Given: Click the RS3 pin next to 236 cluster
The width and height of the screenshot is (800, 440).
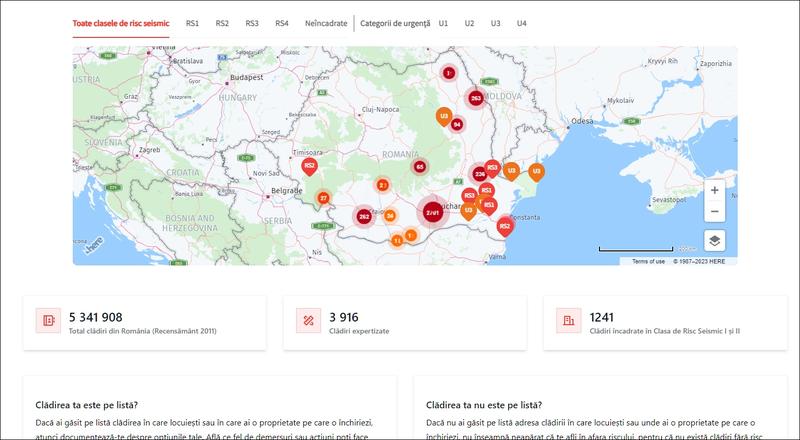Looking at the screenshot, I should [492, 168].
